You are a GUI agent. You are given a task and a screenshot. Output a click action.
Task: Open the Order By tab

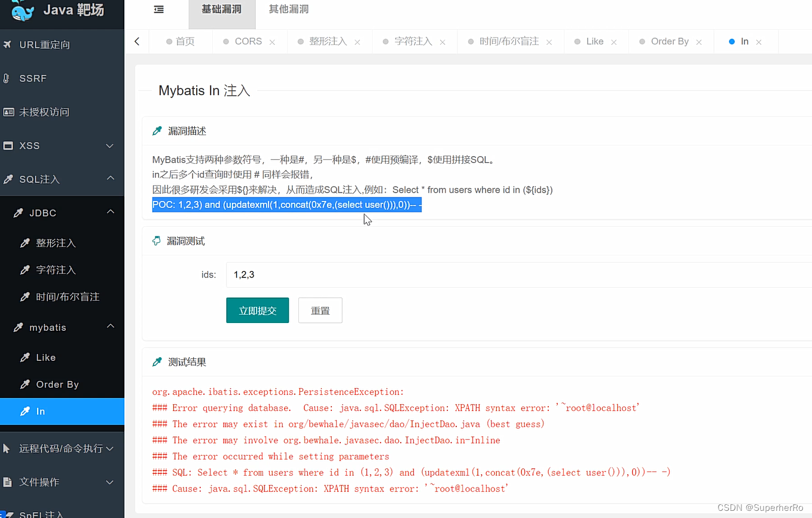[x=670, y=41]
